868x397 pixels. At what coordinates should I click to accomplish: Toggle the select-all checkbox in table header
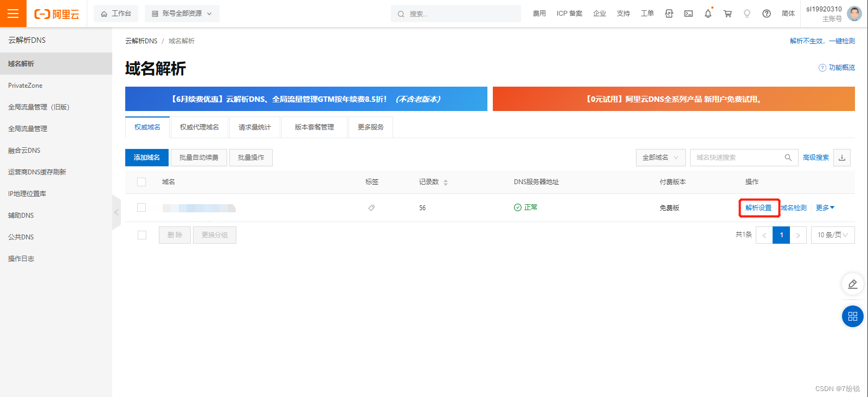142,182
